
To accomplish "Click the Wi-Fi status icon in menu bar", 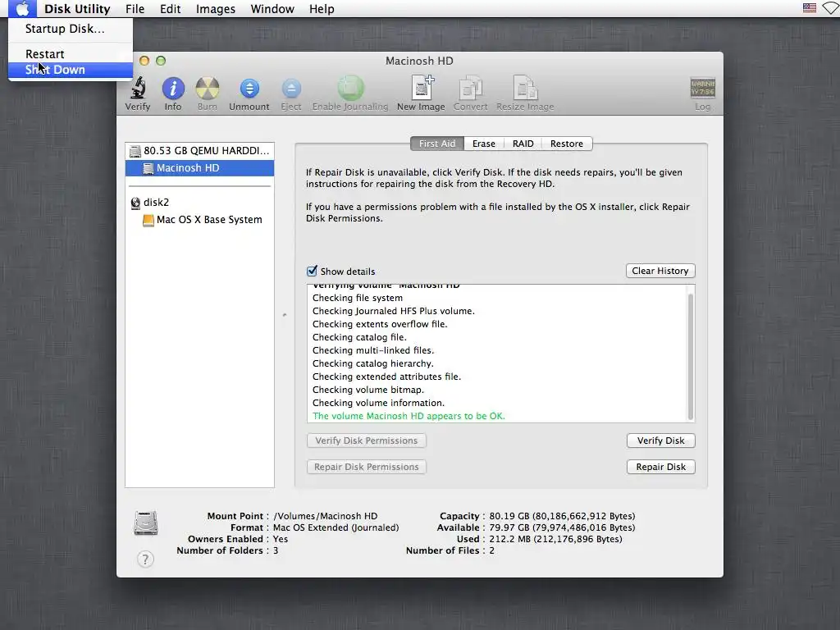I will pyautogui.click(x=832, y=8).
